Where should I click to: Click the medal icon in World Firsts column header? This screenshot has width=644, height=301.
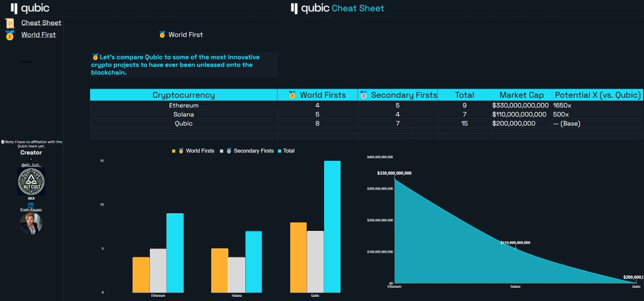(292, 95)
